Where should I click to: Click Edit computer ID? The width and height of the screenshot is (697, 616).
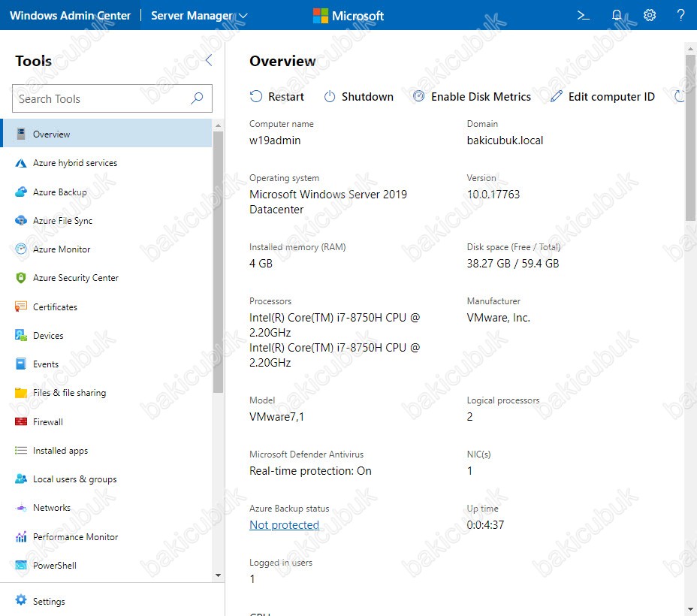602,96
